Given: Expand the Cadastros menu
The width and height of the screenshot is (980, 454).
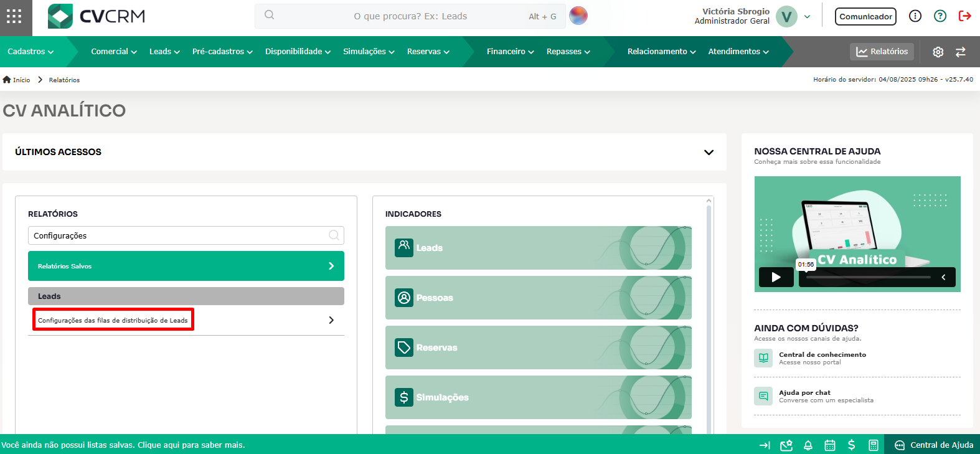Looking at the screenshot, I should tap(31, 52).
